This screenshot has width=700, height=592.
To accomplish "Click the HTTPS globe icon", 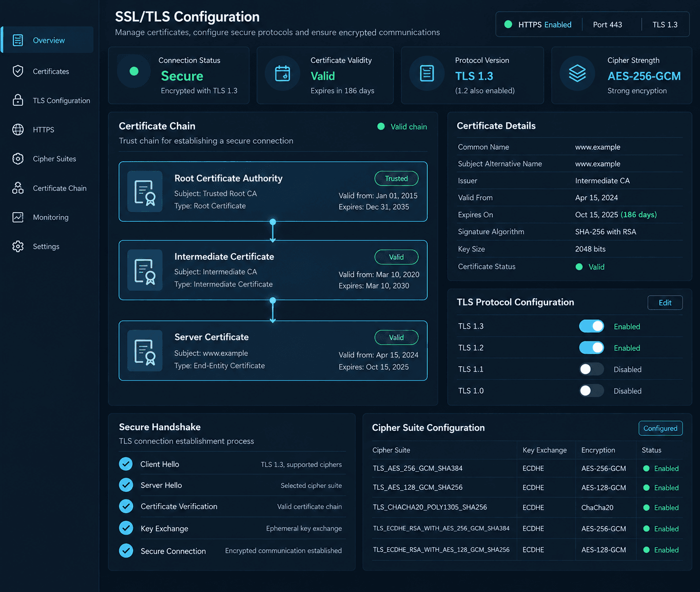I will click(x=18, y=129).
